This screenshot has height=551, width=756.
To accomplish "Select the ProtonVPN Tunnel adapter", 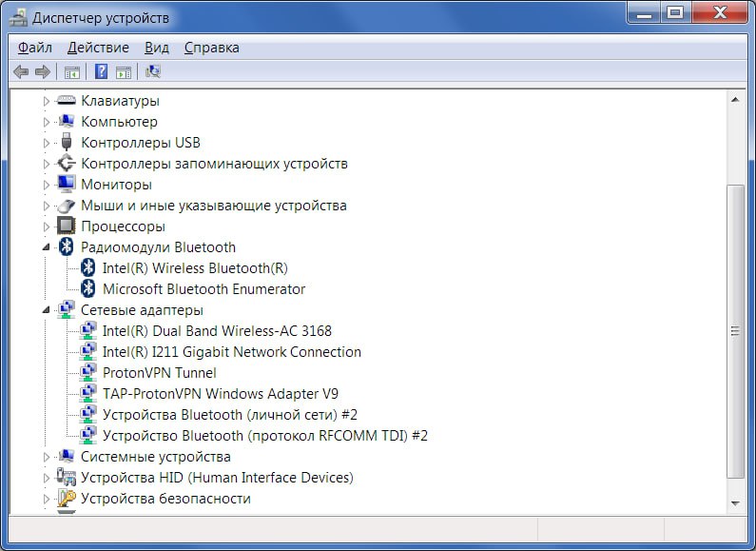I will coord(159,373).
